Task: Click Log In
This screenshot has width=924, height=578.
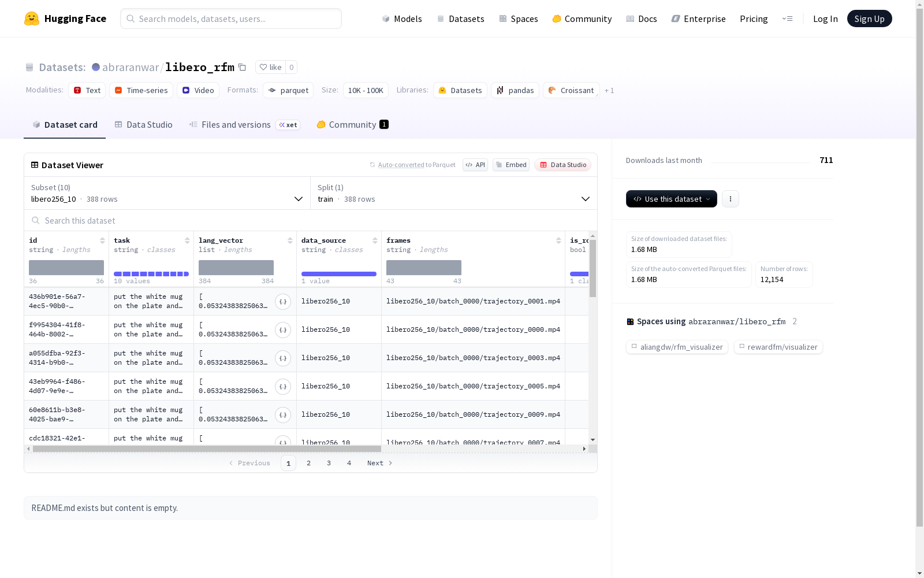Action: (825, 18)
